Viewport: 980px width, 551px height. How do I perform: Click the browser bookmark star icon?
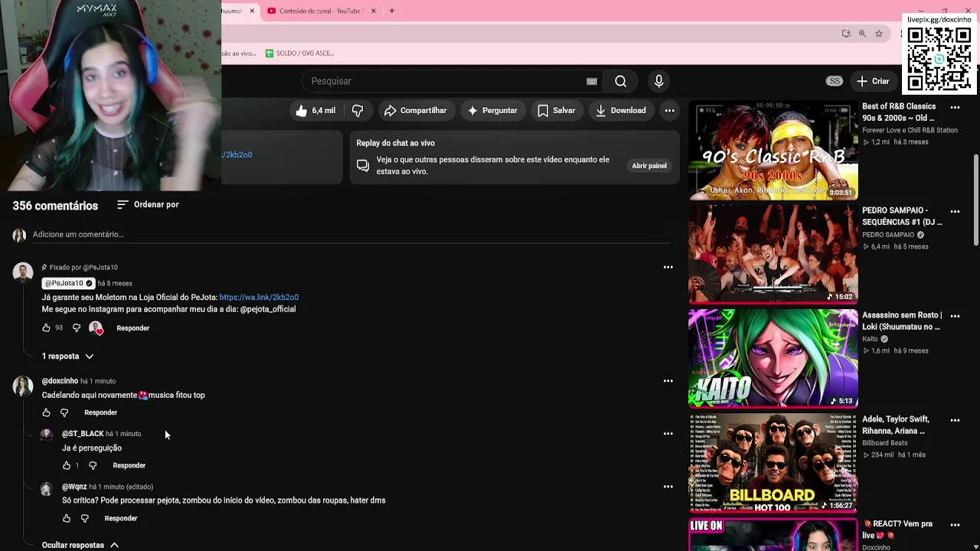pyautogui.click(x=879, y=34)
